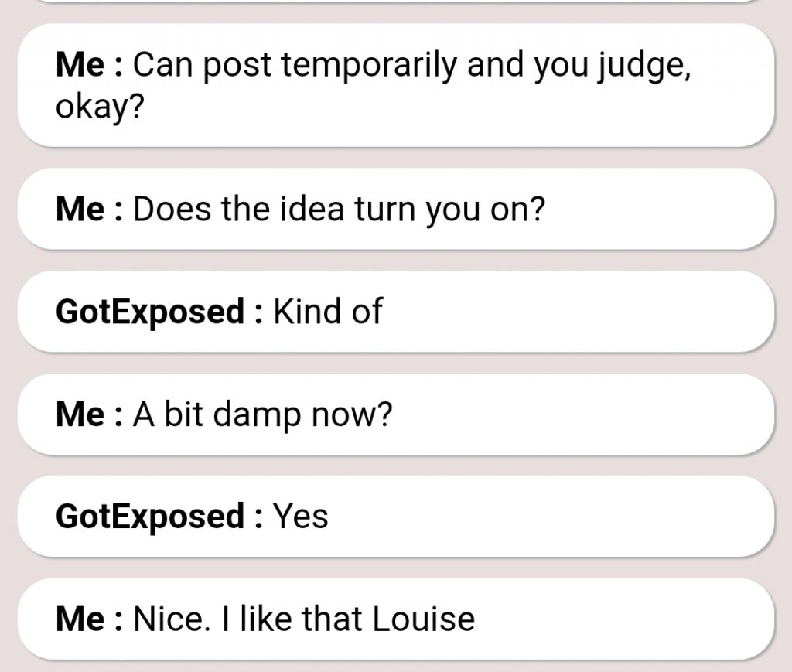Select the "Nice. I like that" message text

click(247, 619)
